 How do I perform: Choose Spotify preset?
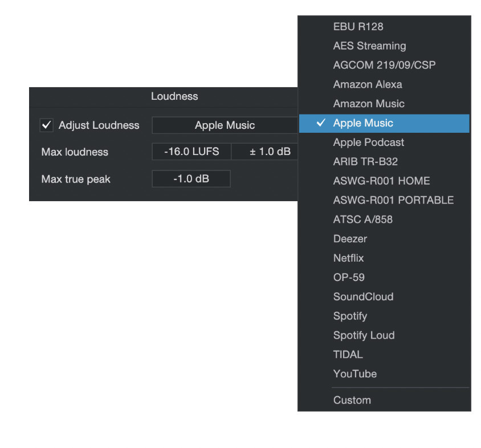(x=384, y=316)
